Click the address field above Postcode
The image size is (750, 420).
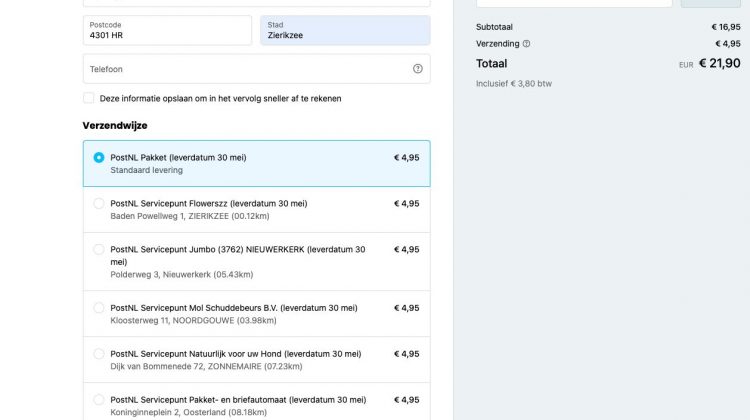point(256,3)
